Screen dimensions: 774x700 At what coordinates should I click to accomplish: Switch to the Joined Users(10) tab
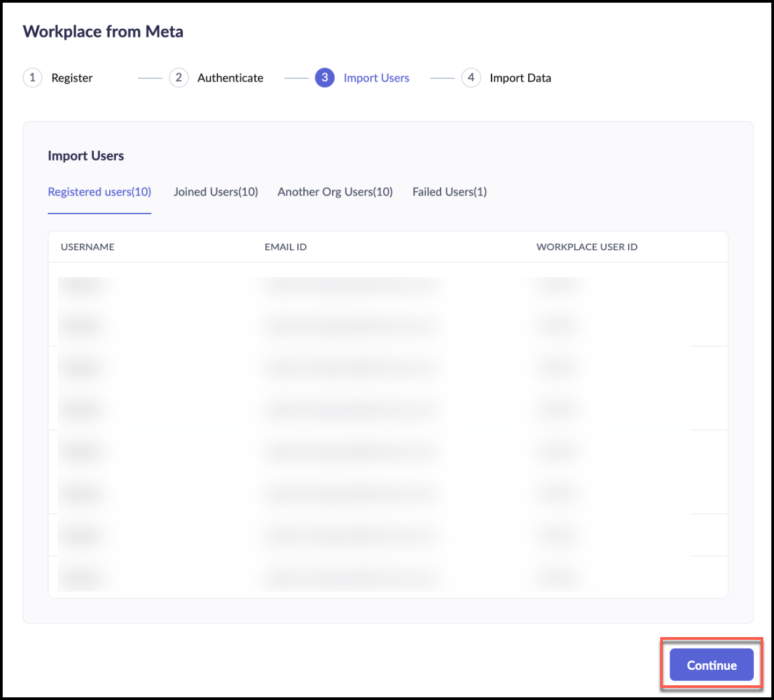pyautogui.click(x=216, y=192)
